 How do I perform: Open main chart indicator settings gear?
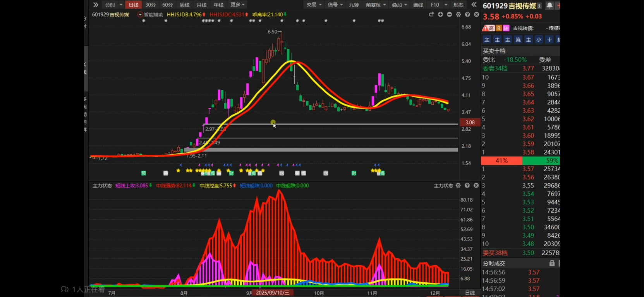[x=459, y=14]
